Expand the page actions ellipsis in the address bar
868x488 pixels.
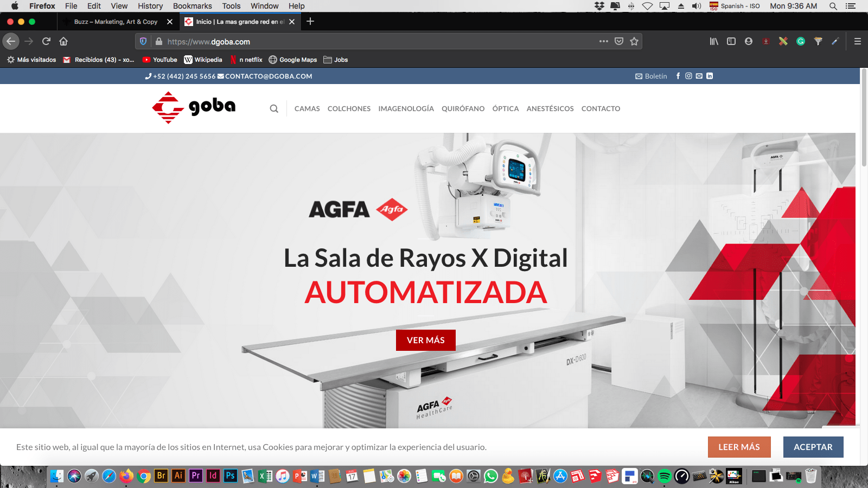pos(603,41)
